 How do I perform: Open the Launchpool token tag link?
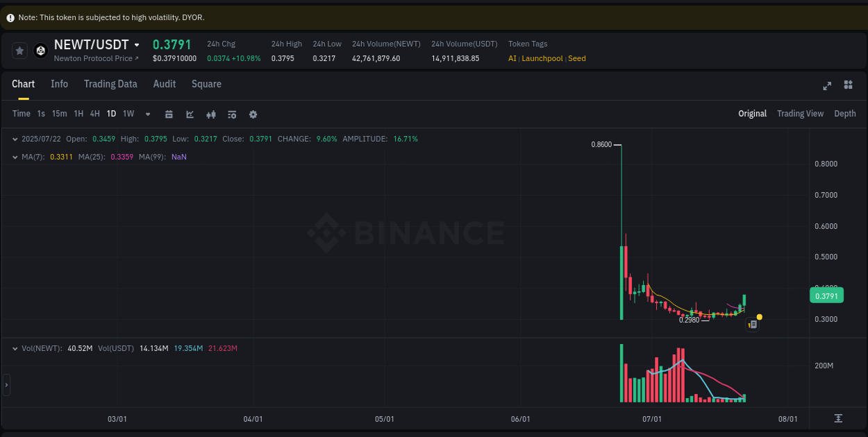[x=542, y=58]
